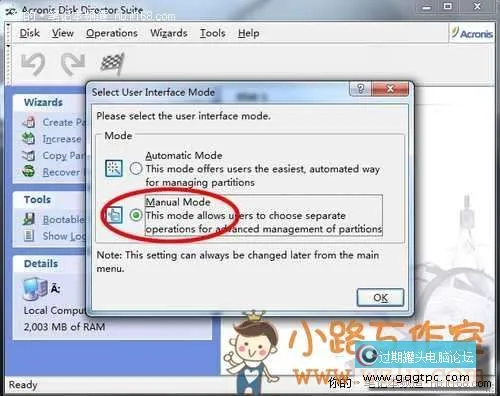Click the Local Computer icon in Details

pos(35,289)
